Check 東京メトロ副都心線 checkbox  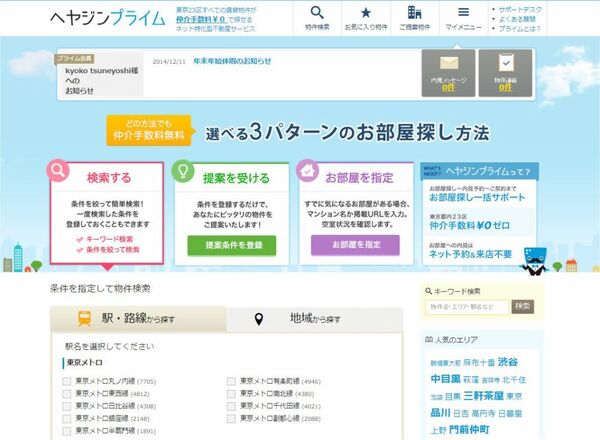(231, 419)
